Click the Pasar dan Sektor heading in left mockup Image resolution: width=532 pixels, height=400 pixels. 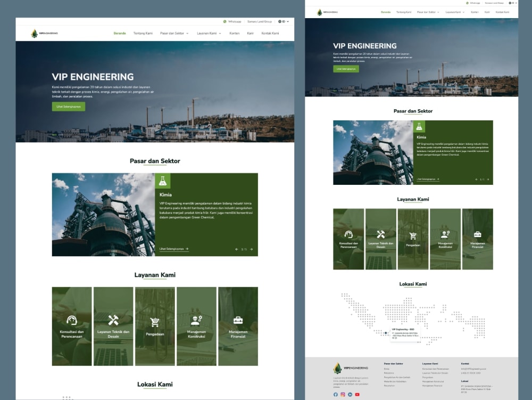pyautogui.click(x=155, y=161)
